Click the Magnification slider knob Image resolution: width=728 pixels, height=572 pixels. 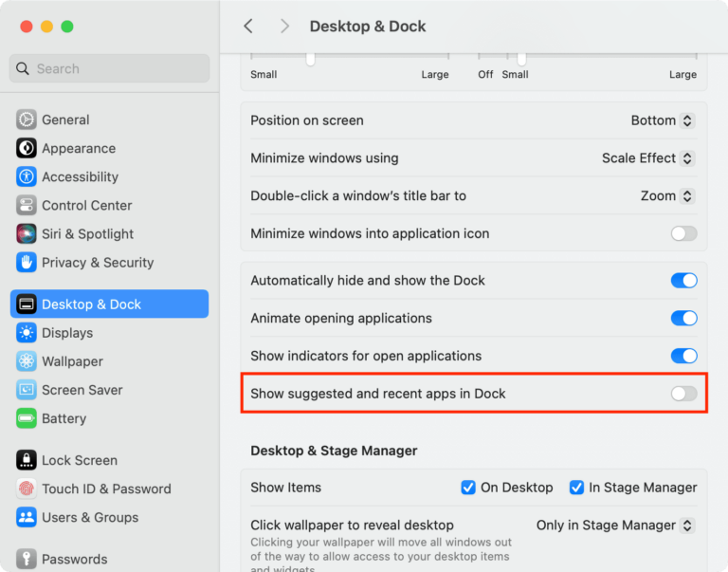click(522, 59)
